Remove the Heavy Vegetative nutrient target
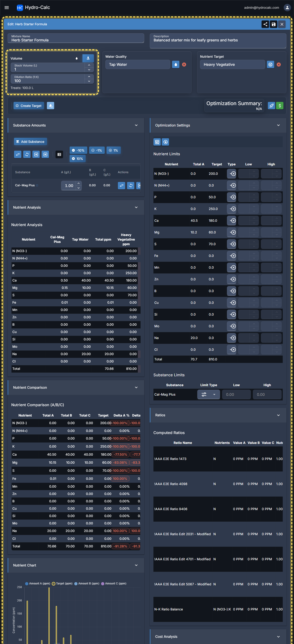The width and height of the screenshot is (294, 644). (x=279, y=64)
